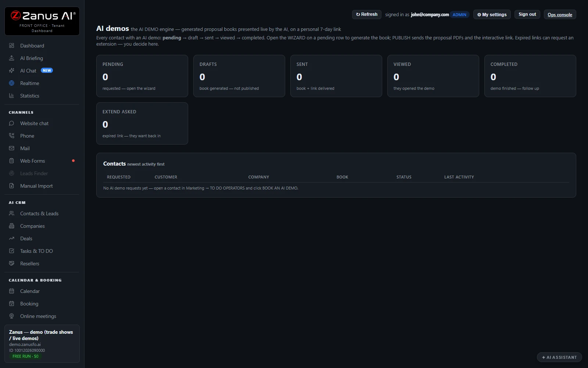588x368 pixels.
Task: Click the ADMIN role badge
Action: (459, 15)
